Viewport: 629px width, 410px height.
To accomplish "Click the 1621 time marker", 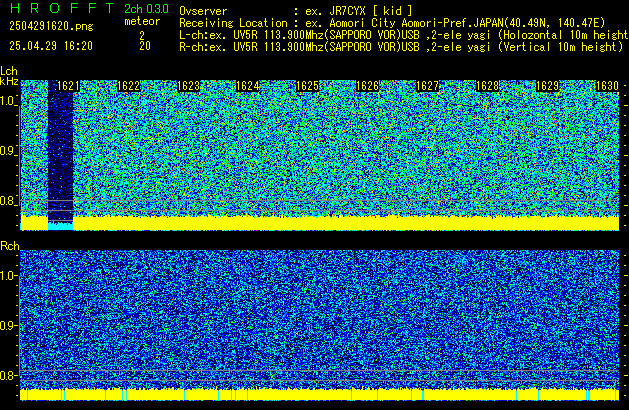I will point(68,86).
